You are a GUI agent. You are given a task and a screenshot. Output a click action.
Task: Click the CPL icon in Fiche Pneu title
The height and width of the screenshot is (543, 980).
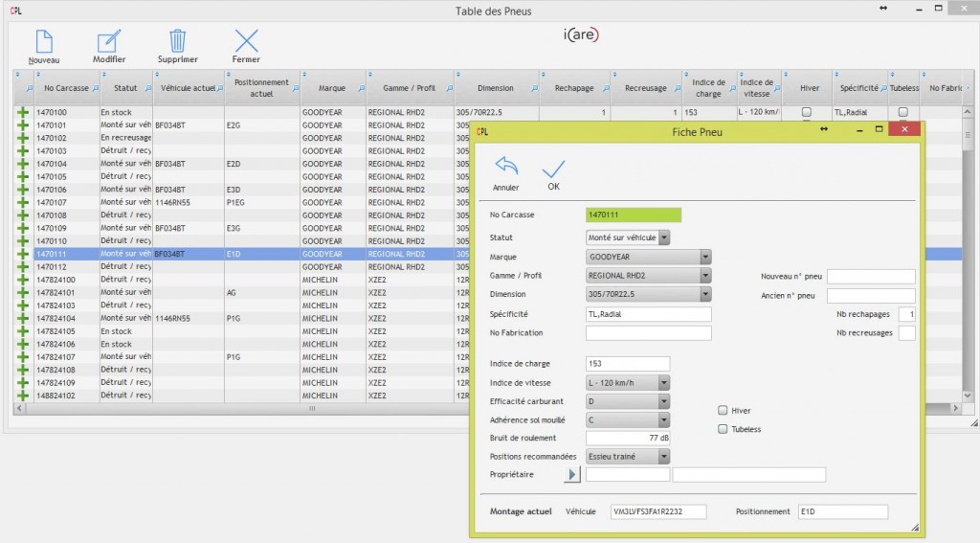click(x=482, y=131)
